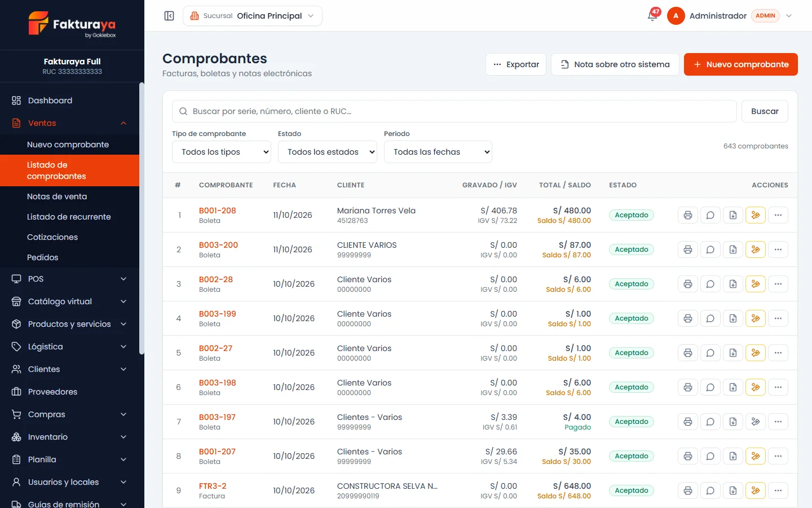Open Nuevo comprobante in the sidebar
The width and height of the screenshot is (812, 508).
coord(69,144)
